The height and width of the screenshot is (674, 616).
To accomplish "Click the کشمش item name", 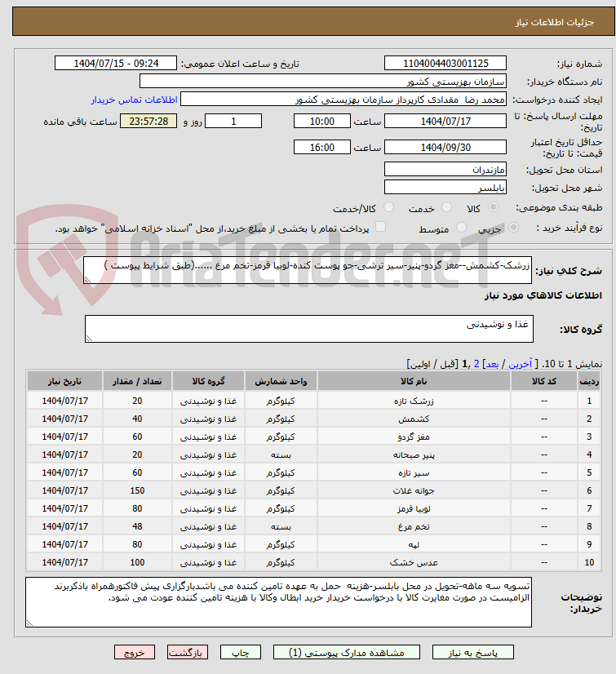I will 414,419.
